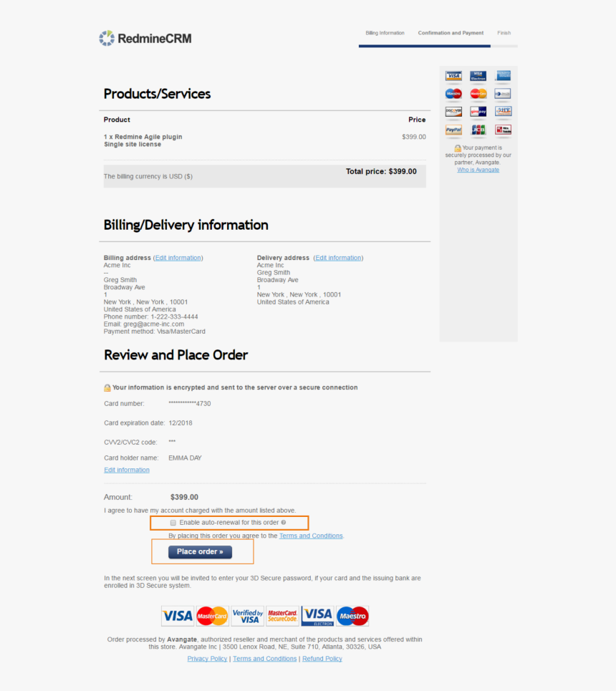Edit information for Billing address

pyautogui.click(x=178, y=258)
